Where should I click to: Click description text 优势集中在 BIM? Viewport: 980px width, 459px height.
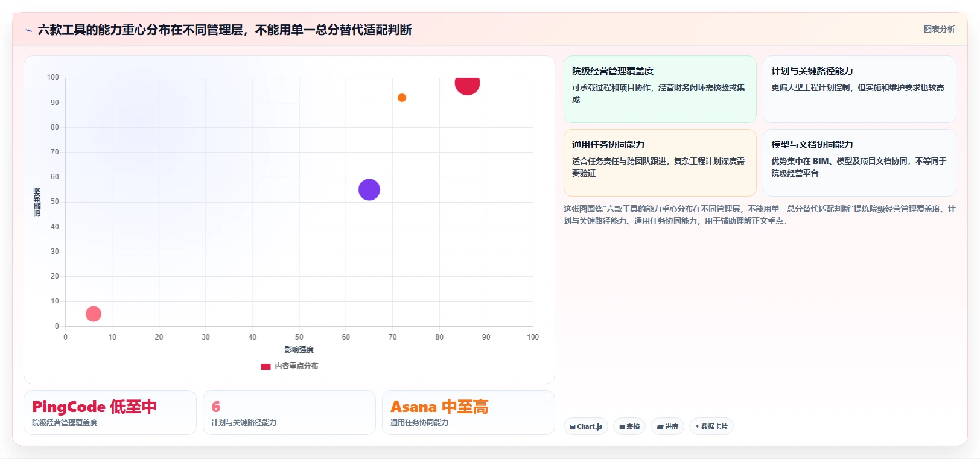tap(859, 167)
